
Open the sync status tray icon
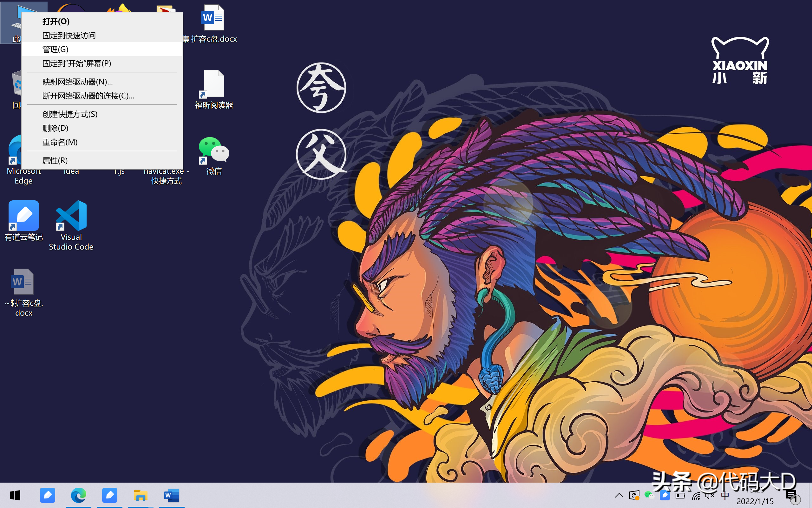point(634,496)
